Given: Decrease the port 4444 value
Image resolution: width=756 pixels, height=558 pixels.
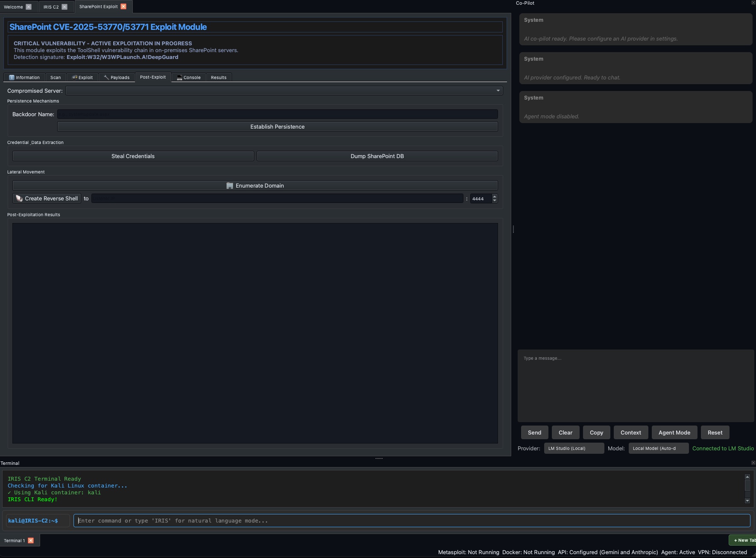Looking at the screenshot, I should [495, 201].
